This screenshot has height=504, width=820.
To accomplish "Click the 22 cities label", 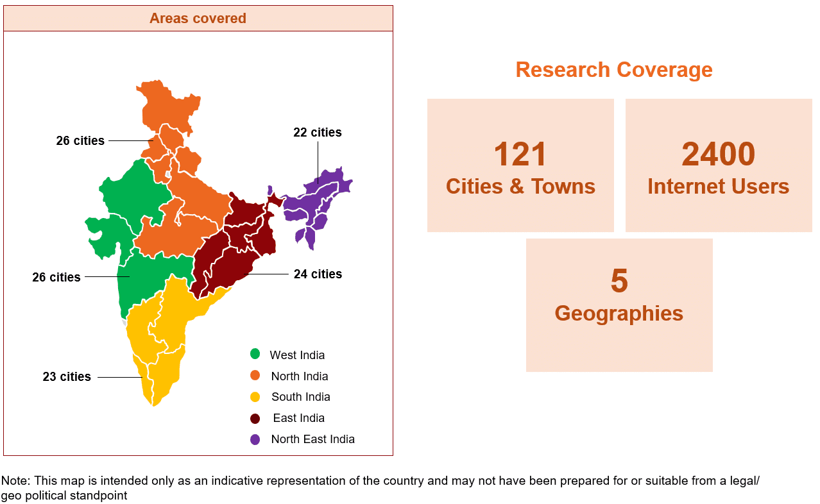I will coord(318,133).
